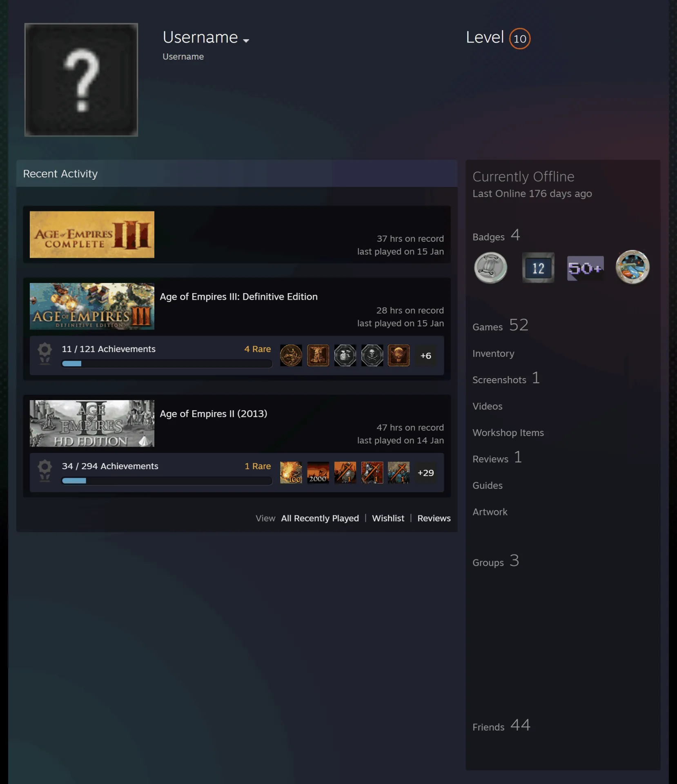Click the round colorful badge icon

click(x=632, y=267)
